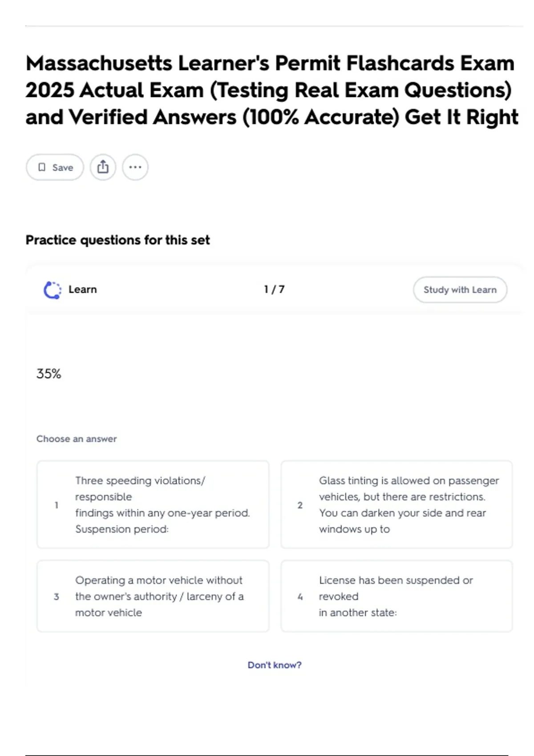
Task: Click the number 2 answer badge
Action: [300, 505]
